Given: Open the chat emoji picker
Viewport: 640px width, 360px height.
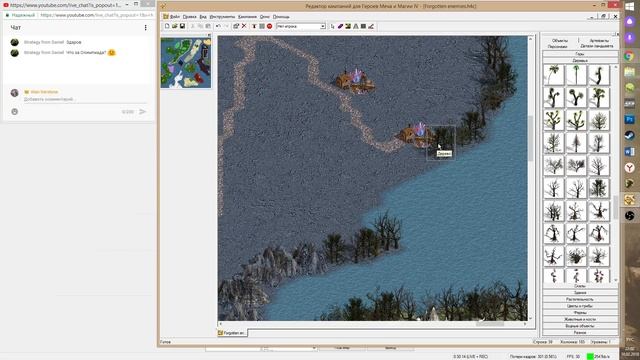Looking at the screenshot, I should [15, 111].
